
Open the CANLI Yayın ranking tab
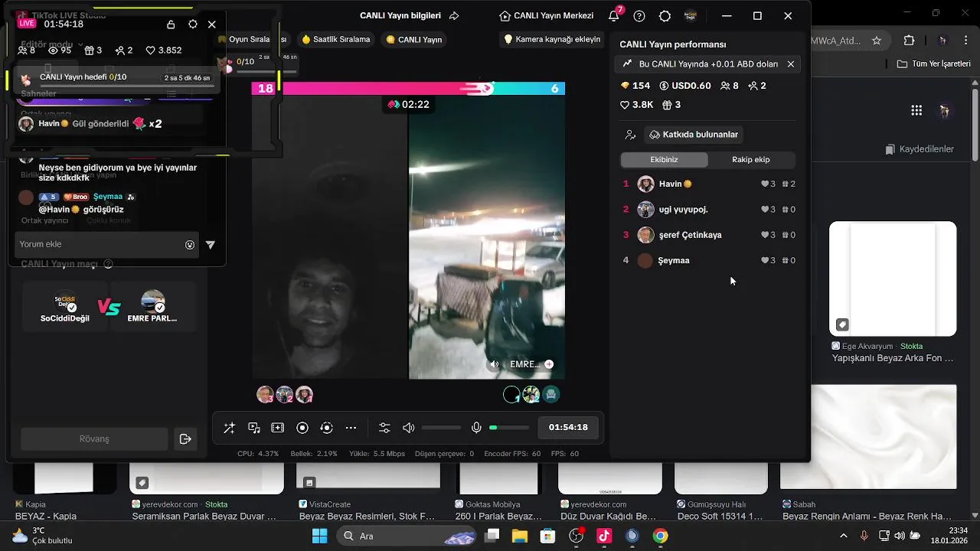click(x=414, y=40)
